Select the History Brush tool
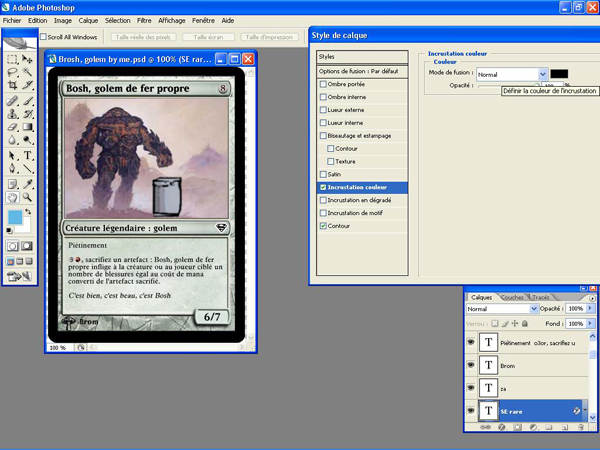This screenshot has width=600, height=450. tap(27, 114)
